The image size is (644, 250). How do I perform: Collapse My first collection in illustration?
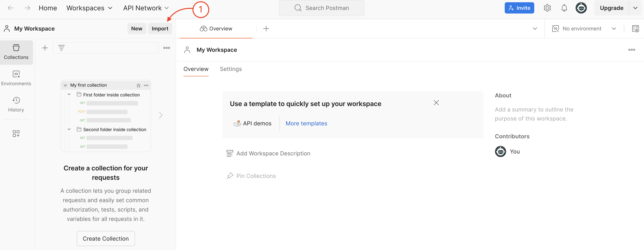coord(65,85)
